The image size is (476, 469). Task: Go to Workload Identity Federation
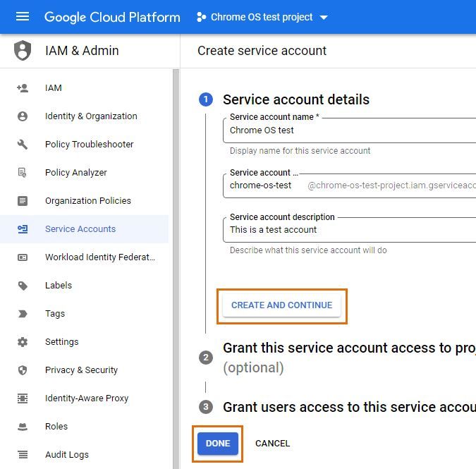click(x=99, y=257)
